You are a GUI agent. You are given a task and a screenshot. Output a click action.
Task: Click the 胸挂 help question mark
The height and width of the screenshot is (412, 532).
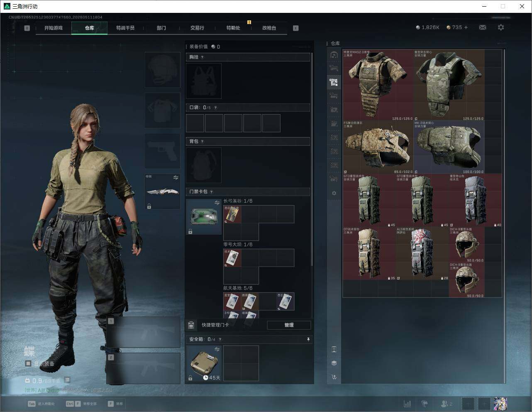tap(203, 57)
